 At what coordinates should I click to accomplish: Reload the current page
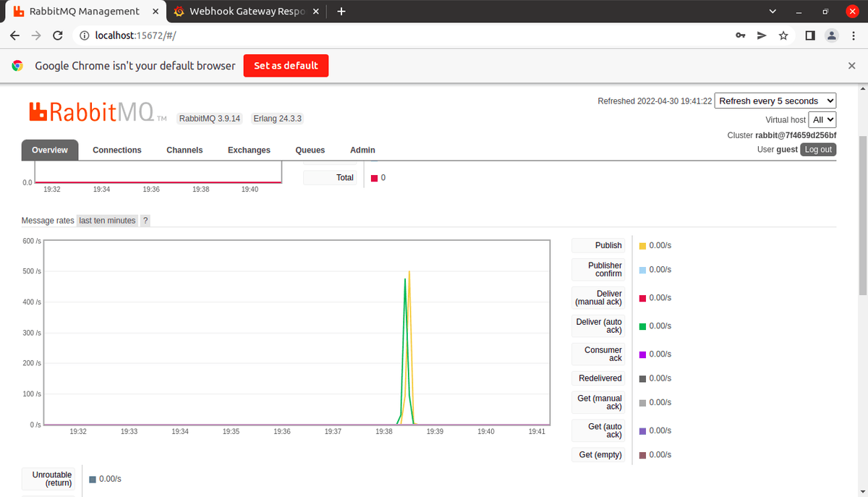(x=57, y=35)
